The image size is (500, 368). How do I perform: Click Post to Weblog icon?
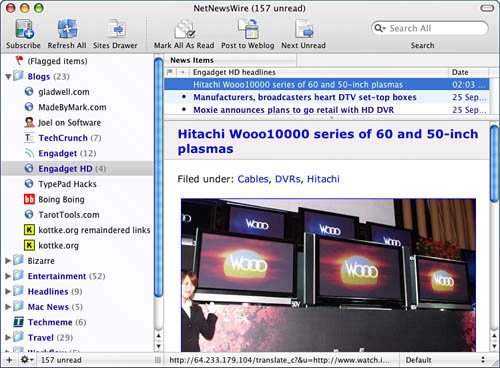[x=248, y=29]
